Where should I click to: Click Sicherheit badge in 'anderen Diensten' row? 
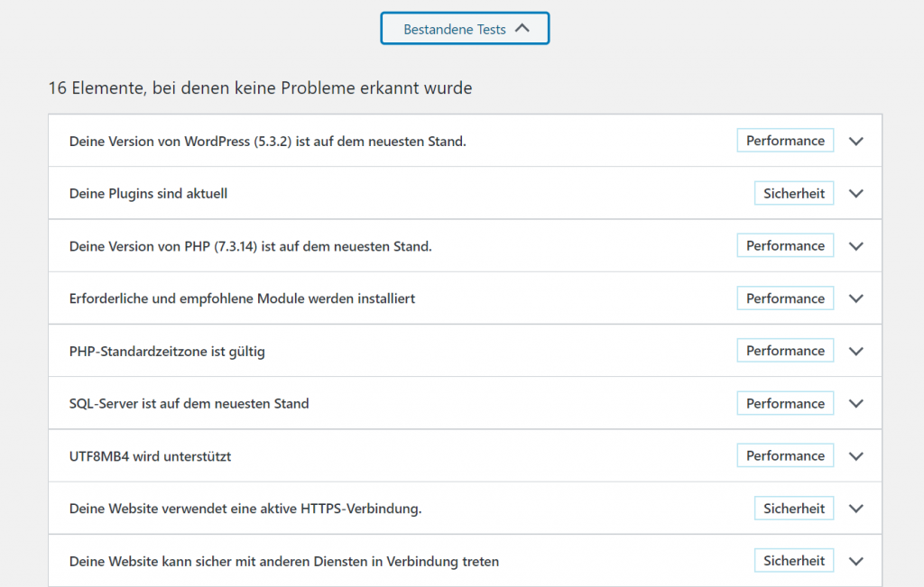tap(794, 561)
